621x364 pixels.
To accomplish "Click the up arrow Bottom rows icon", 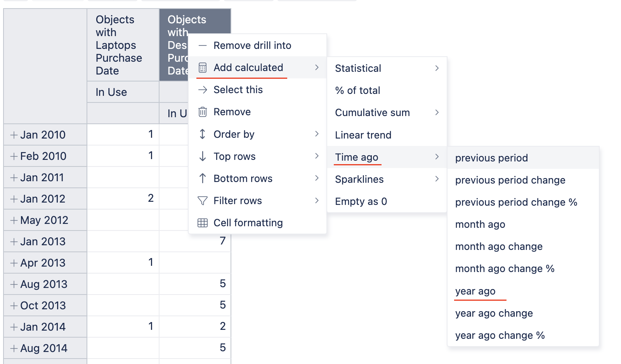I will pos(203,179).
